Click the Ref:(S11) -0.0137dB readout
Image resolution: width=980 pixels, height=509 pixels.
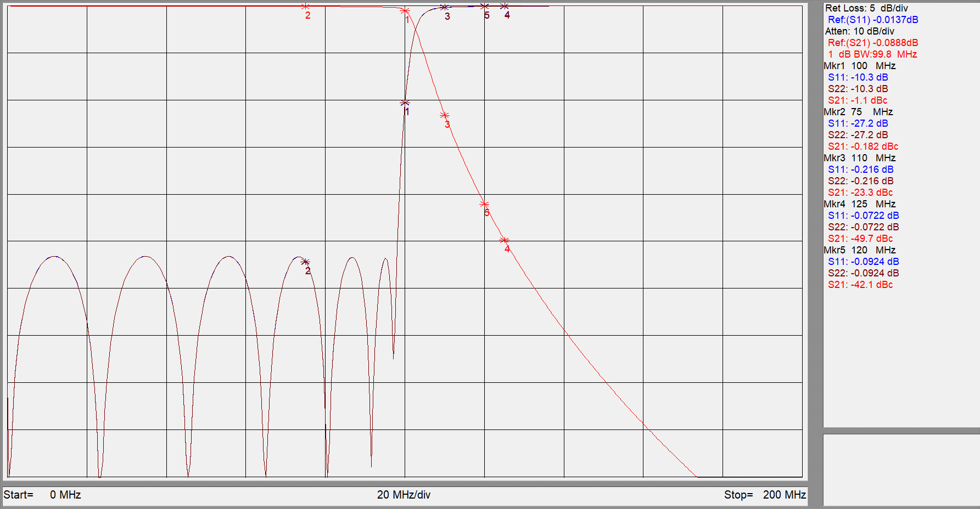coord(873,20)
